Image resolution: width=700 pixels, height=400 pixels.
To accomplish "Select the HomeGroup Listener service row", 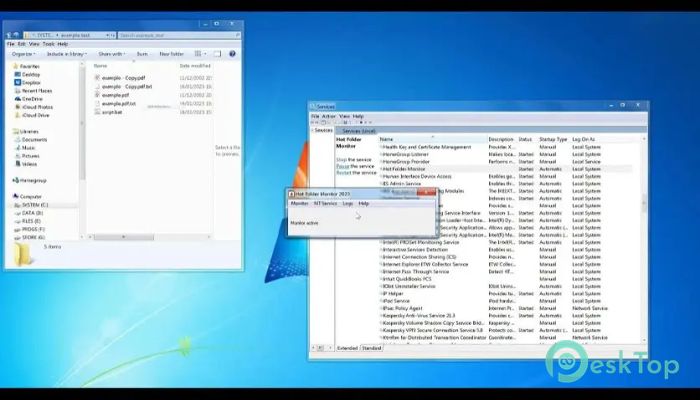I will click(506, 154).
